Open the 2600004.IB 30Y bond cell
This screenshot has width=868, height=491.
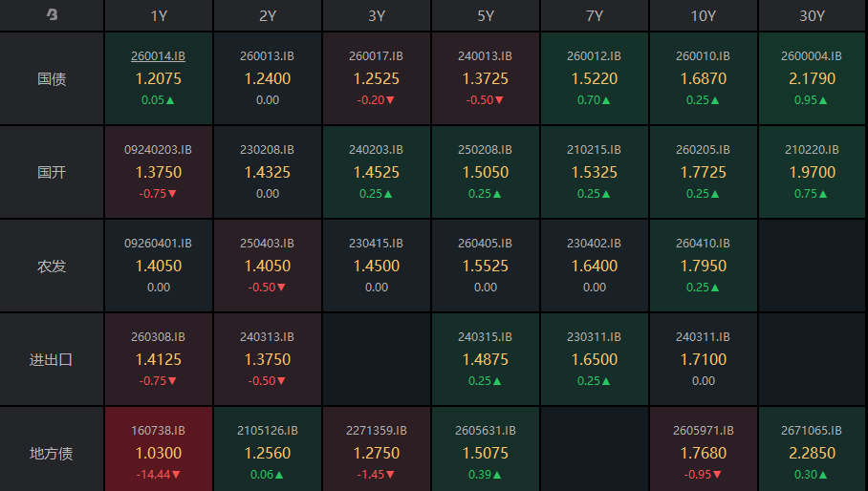click(813, 78)
